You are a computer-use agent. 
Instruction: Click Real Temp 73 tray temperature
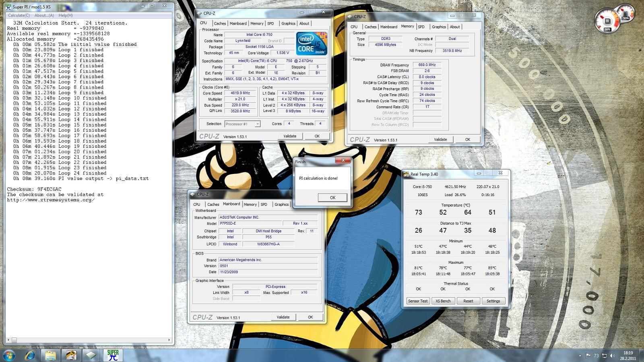tap(596, 356)
